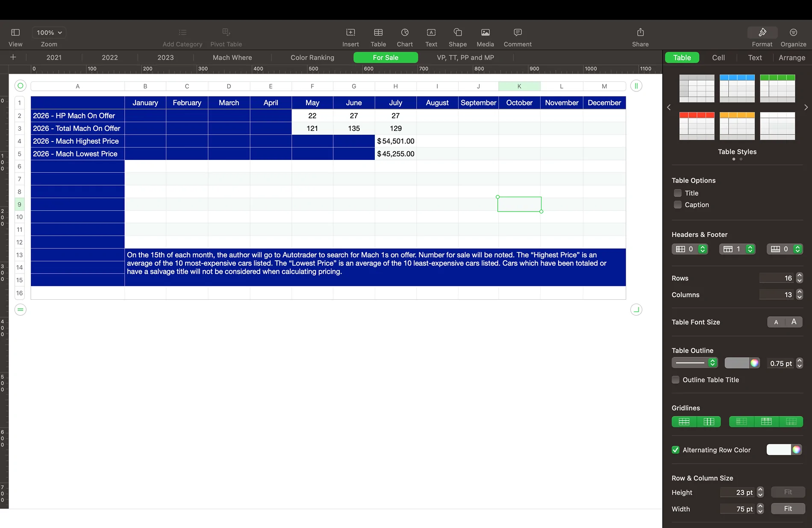Viewport: 812px width, 528px height.
Task: Open the Color Ranking sheet tab
Action: [x=312, y=57]
